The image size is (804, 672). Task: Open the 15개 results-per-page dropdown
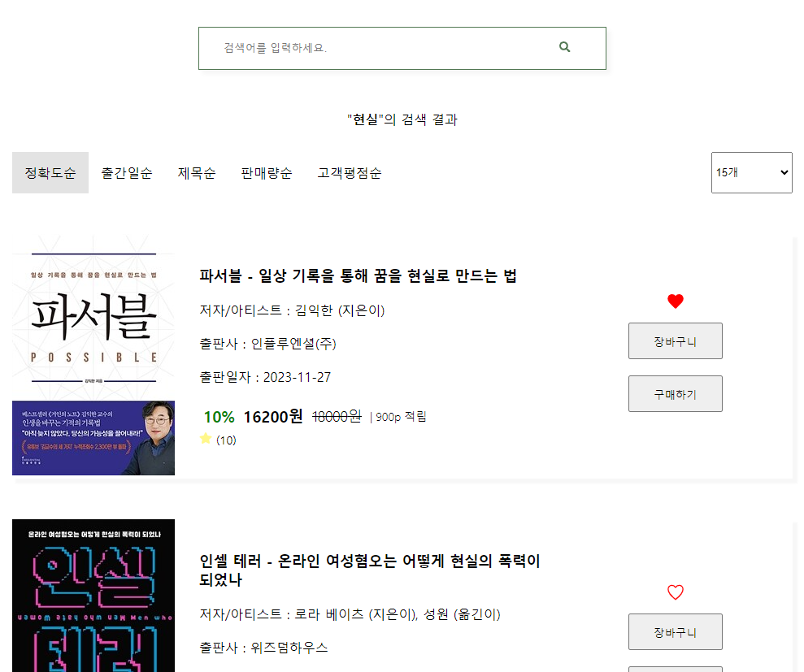752,172
